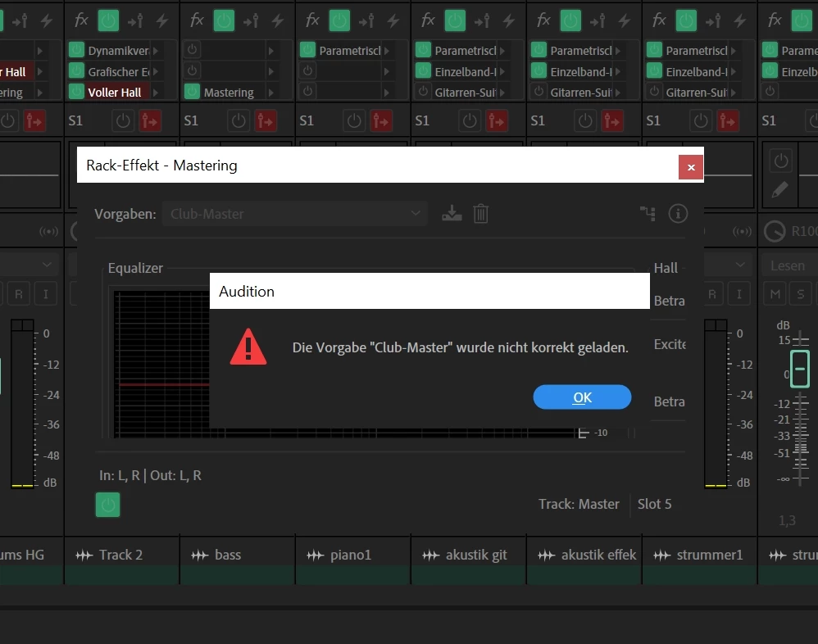Image resolution: width=818 pixels, height=644 pixels.
Task: Click pre/post fader icon in strummer1 strip
Action: pyautogui.click(x=713, y=20)
